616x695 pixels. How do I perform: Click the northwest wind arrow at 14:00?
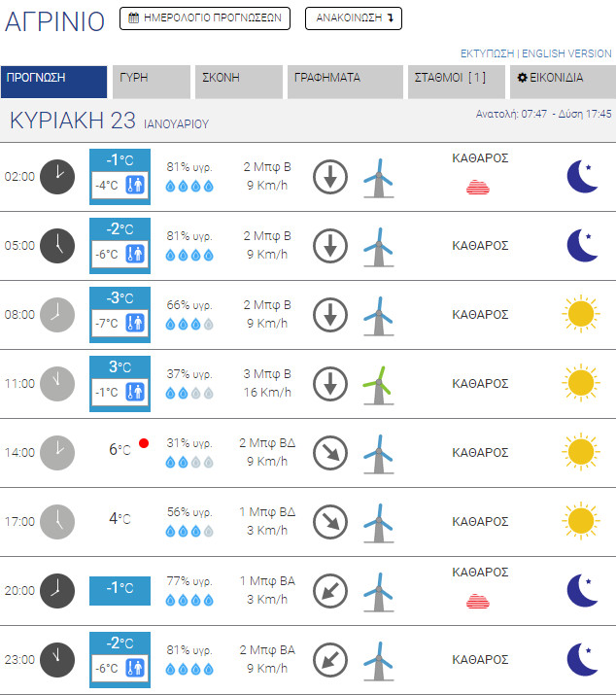click(x=330, y=453)
